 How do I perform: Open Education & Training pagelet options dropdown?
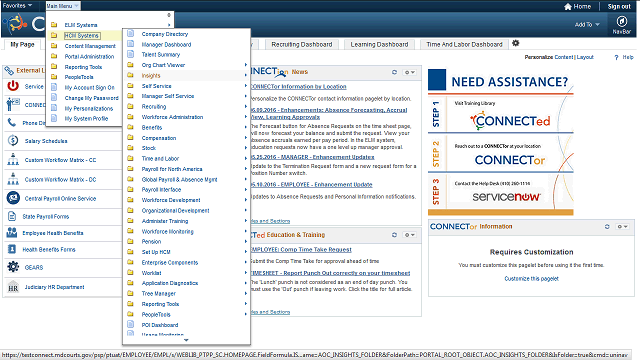pos(409,235)
